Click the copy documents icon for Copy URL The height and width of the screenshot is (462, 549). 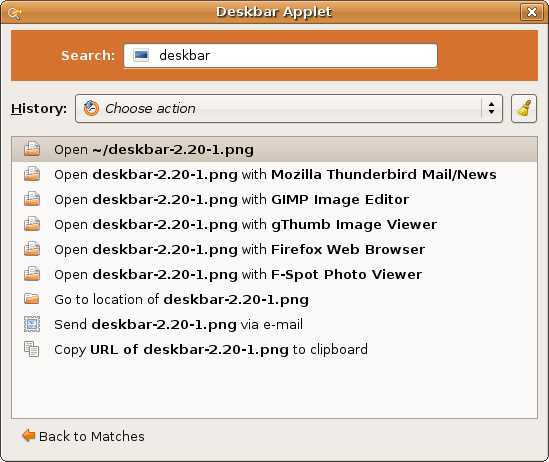point(32,349)
